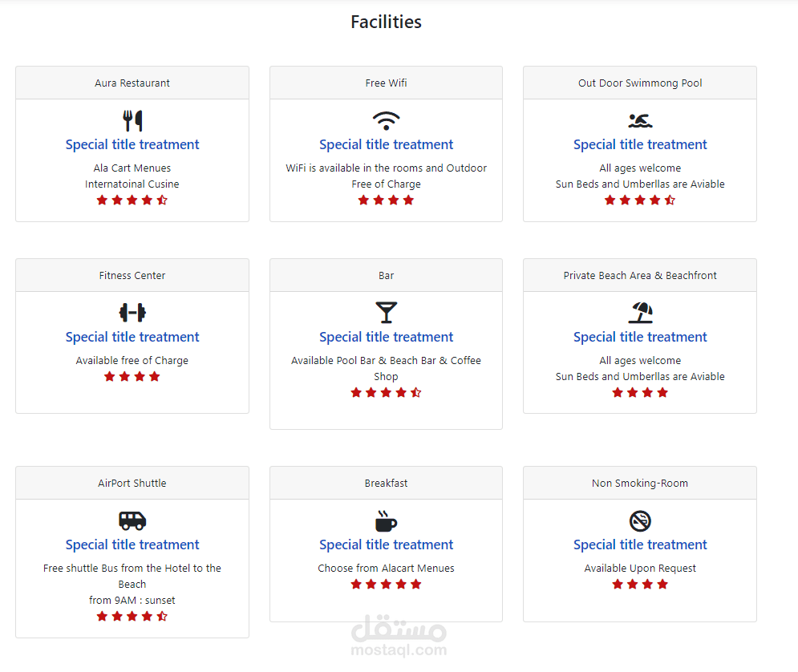The image size is (798, 672).
Task: Click the fork and knife restaurant icon
Action: (132, 121)
